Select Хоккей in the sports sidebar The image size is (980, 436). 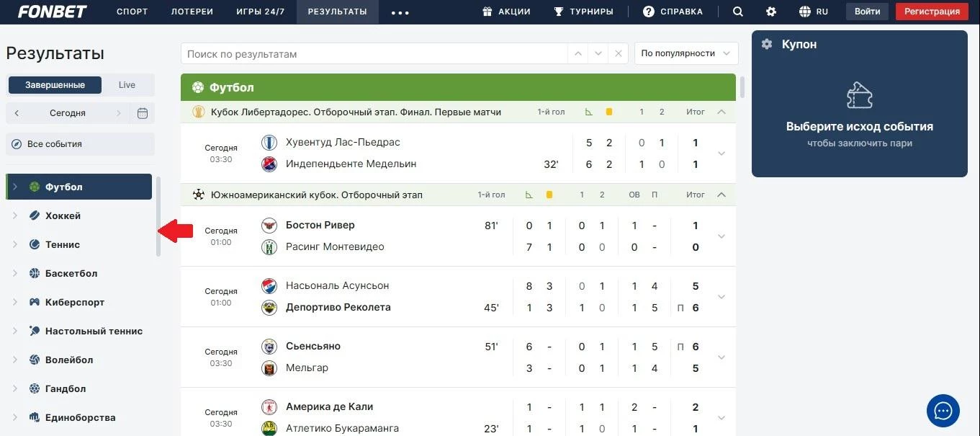(x=61, y=215)
